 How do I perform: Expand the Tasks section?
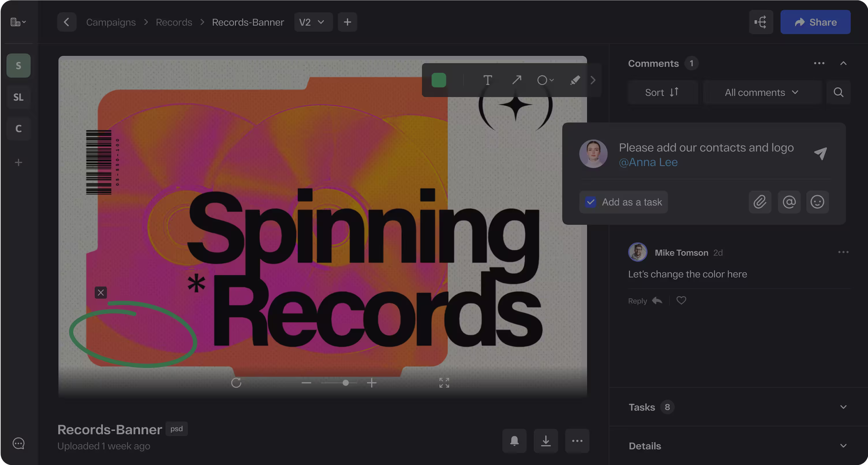843,407
